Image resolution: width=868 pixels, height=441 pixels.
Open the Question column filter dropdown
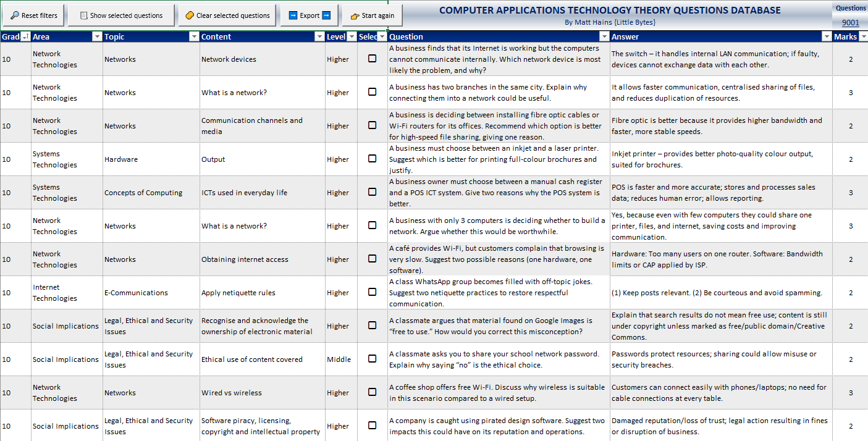[x=604, y=36]
